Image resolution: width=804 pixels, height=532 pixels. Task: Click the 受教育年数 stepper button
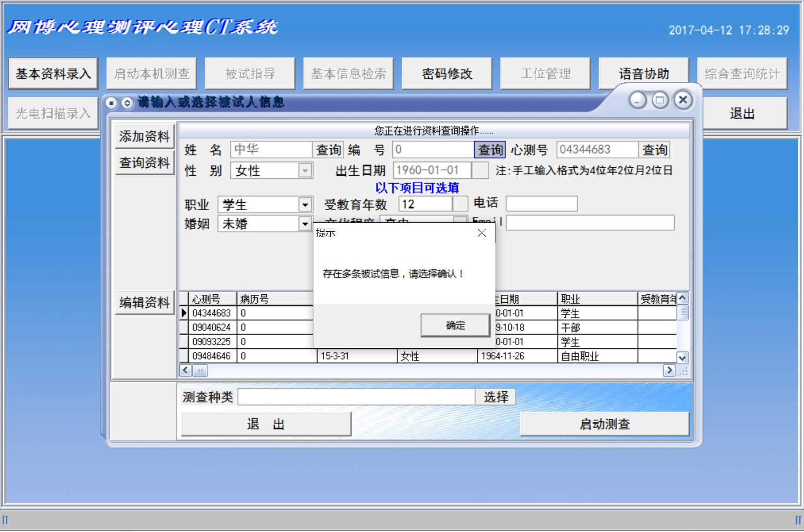pyautogui.click(x=460, y=204)
